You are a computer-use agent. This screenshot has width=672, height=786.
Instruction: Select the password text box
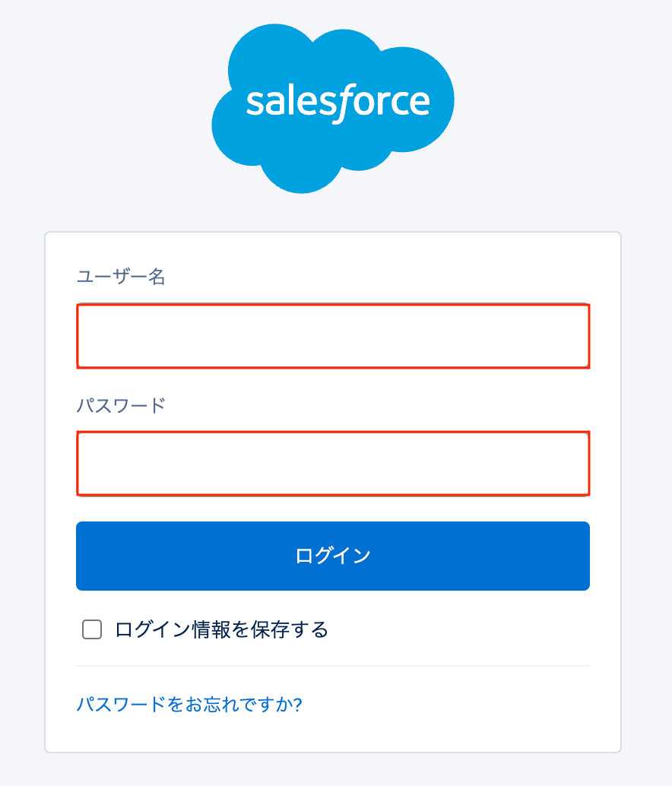tap(333, 463)
